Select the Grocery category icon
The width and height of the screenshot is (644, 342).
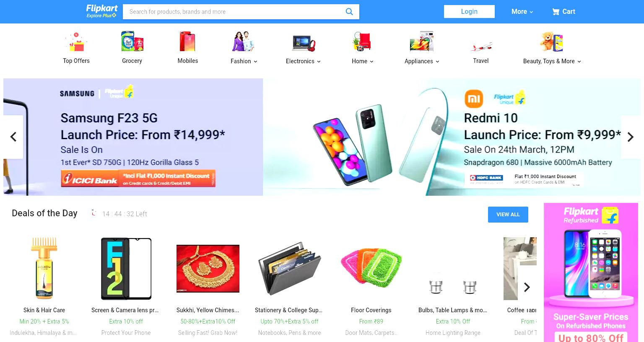132,41
